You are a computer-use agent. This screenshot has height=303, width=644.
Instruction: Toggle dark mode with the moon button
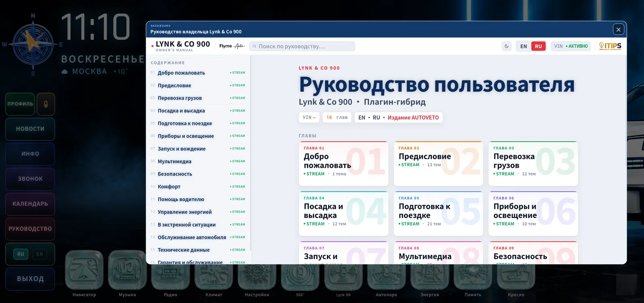point(507,46)
